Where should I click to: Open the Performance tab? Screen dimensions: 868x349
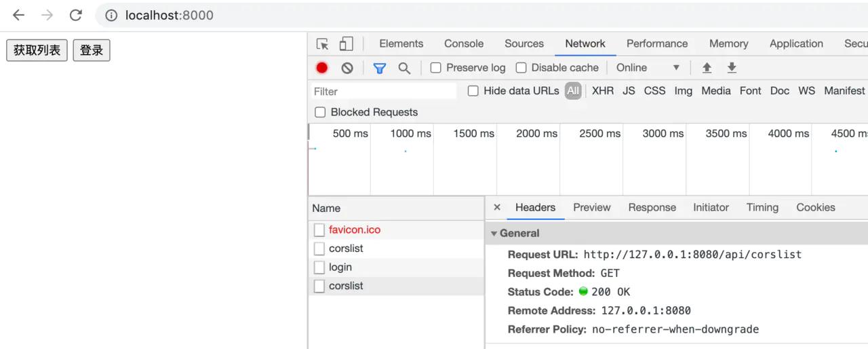tap(657, 43)
